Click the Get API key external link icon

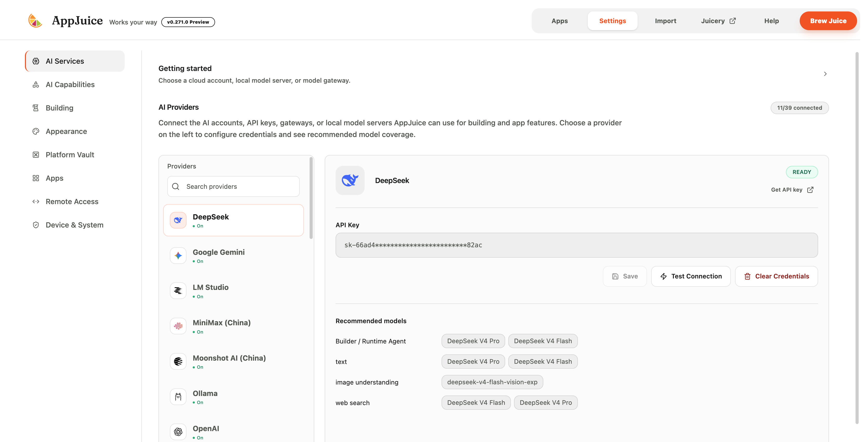(810, 190)
